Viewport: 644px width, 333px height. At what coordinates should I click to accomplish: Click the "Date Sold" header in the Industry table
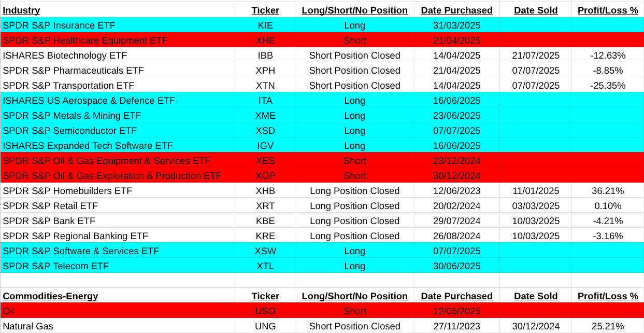536,10
